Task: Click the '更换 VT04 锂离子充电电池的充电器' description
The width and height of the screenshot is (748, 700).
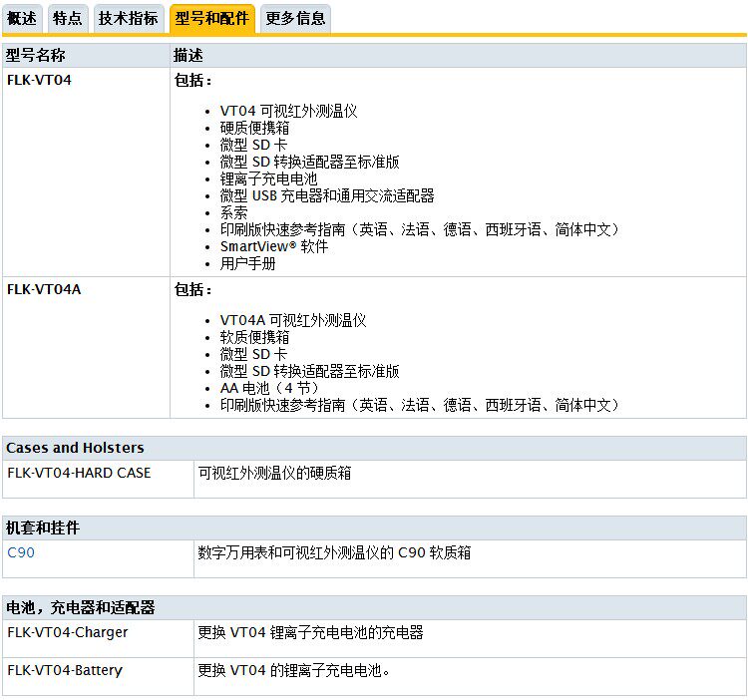Action: (310, 633)
